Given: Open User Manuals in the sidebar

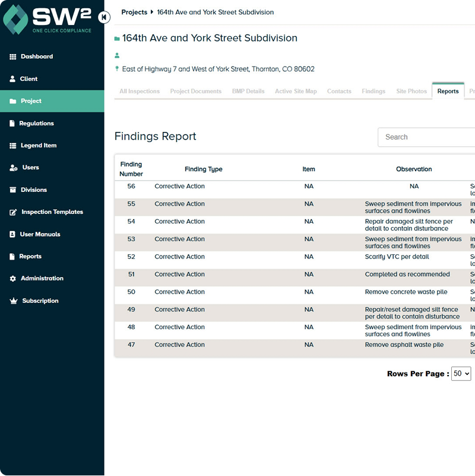Looking at the screenshot, I should pyautogui.click(x=40, y=234).
